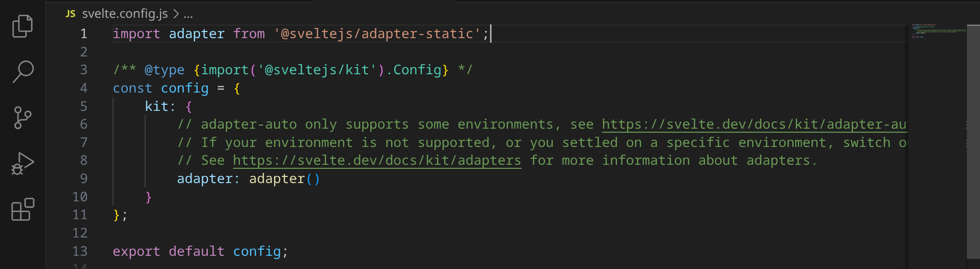Screen dimensions: 980x269
Task: Open the Run and Debug view
Action: point(22,164)
